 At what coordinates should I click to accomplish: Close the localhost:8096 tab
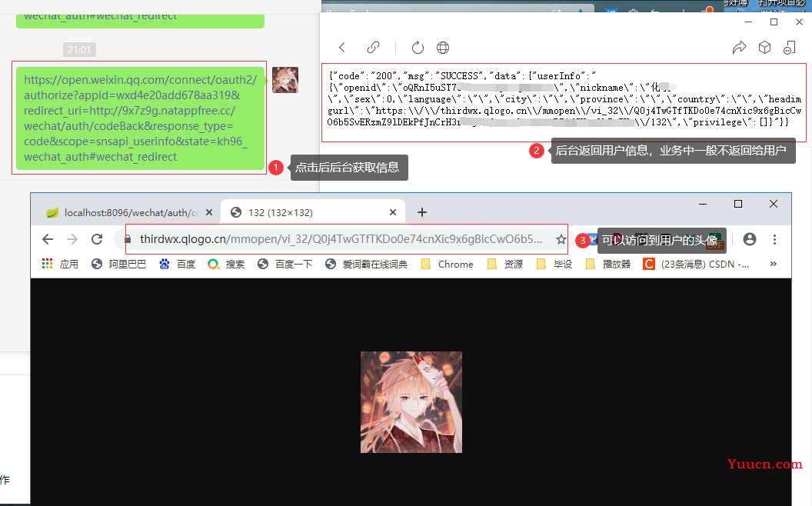click(209, 212)
